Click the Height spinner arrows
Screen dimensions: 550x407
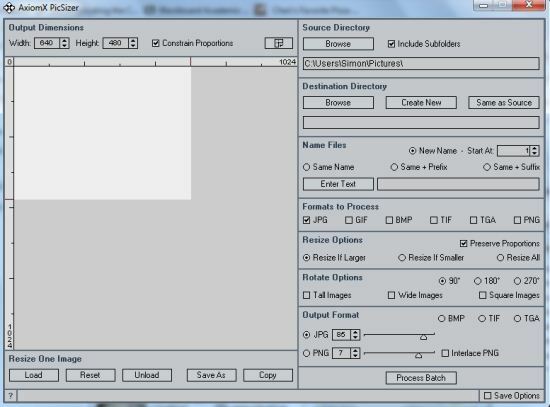133,43
